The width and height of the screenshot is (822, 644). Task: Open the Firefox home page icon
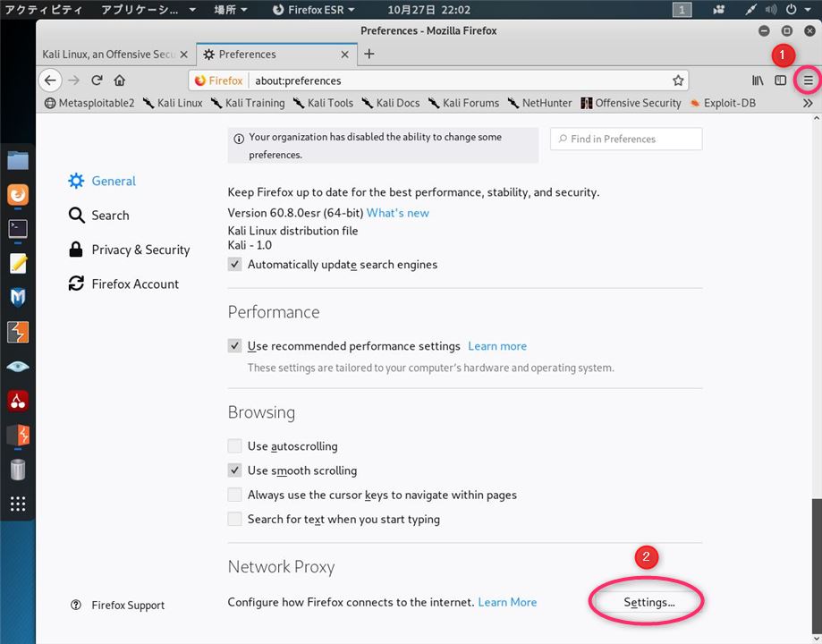click(120, 80)
